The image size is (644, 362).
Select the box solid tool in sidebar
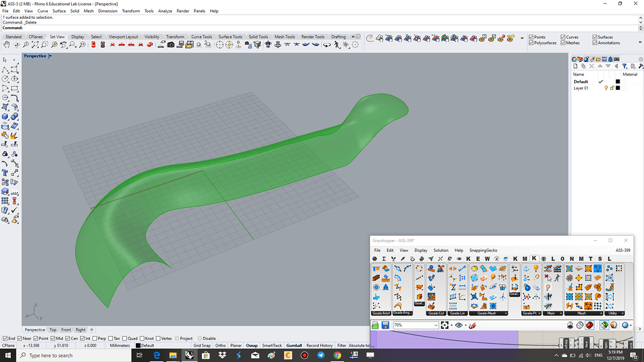6,116
